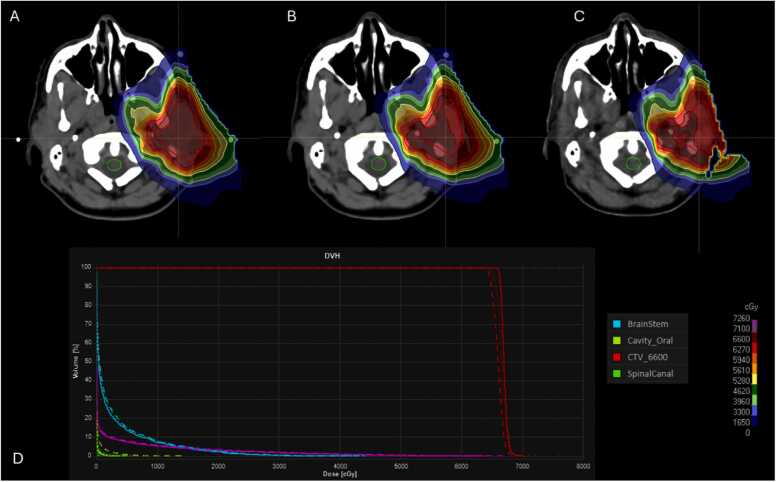Click the 7260 cGy purple color bar segment

click(x=754, y=324)
